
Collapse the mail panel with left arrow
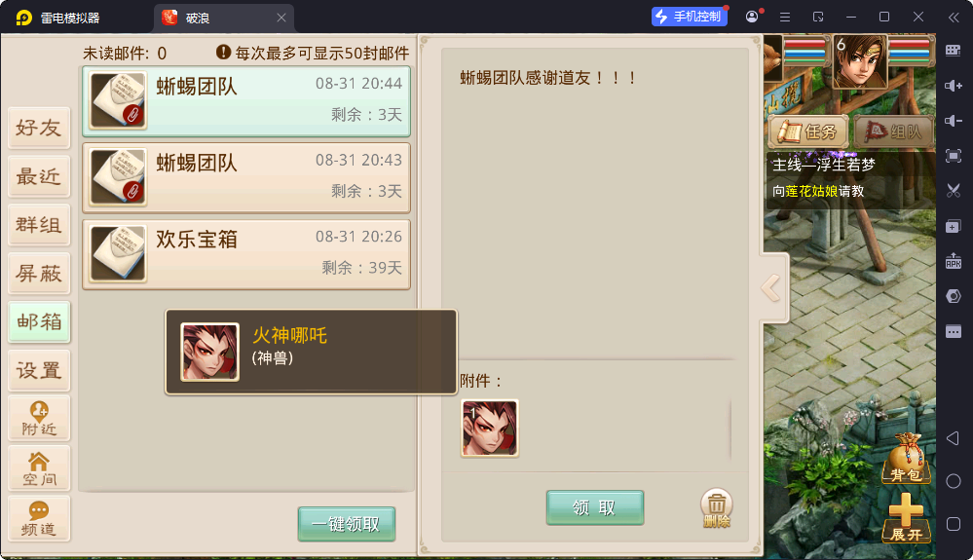coord(771,287)
